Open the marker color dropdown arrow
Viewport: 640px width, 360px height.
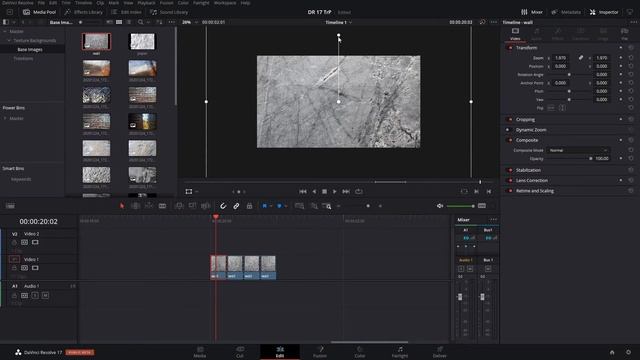tap(285, 206)
